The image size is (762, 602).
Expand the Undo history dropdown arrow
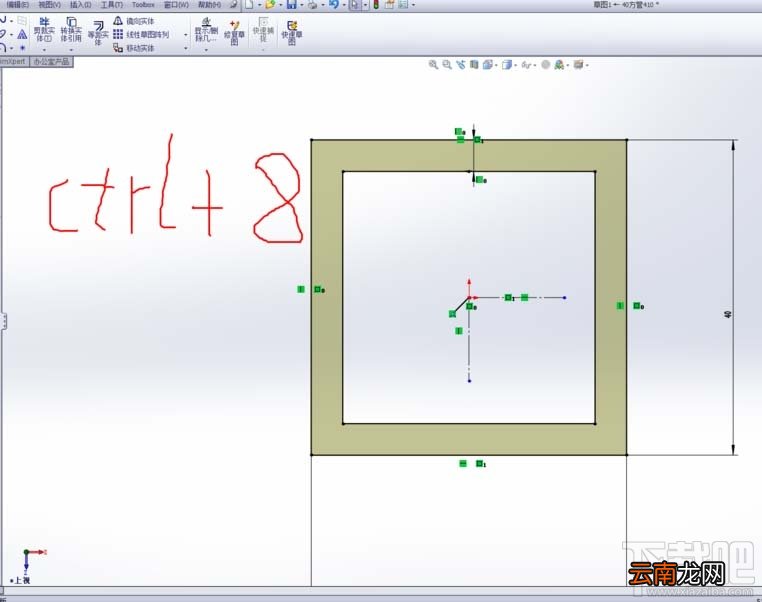click(344, 5)
